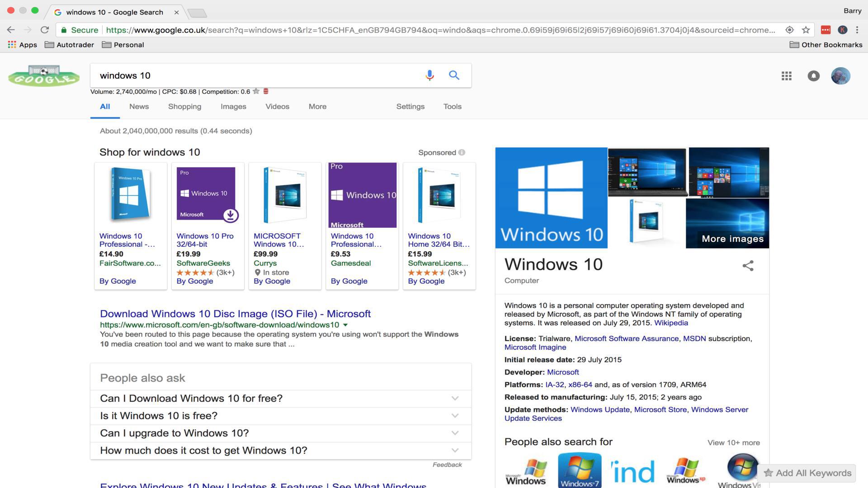Open the More search filters menu
The width and height of the screenshot is (868, 488).
tap(317, 107)
